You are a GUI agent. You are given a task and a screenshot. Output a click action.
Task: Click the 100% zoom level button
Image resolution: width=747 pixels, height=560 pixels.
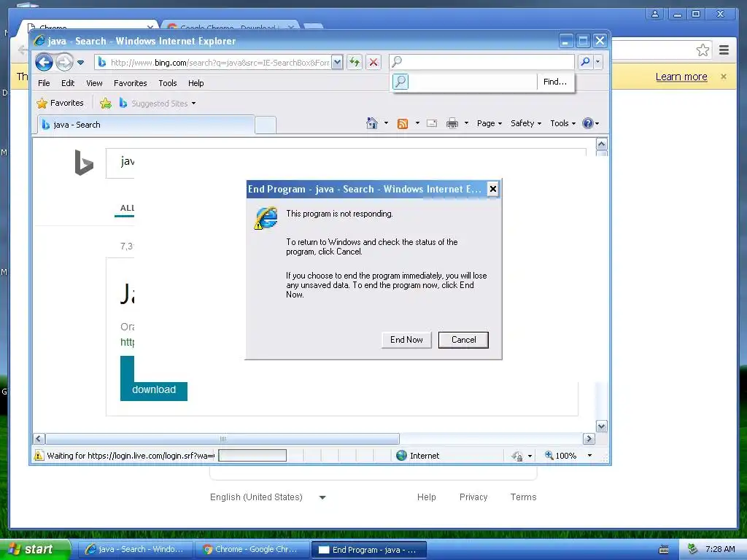coord(561,456)
